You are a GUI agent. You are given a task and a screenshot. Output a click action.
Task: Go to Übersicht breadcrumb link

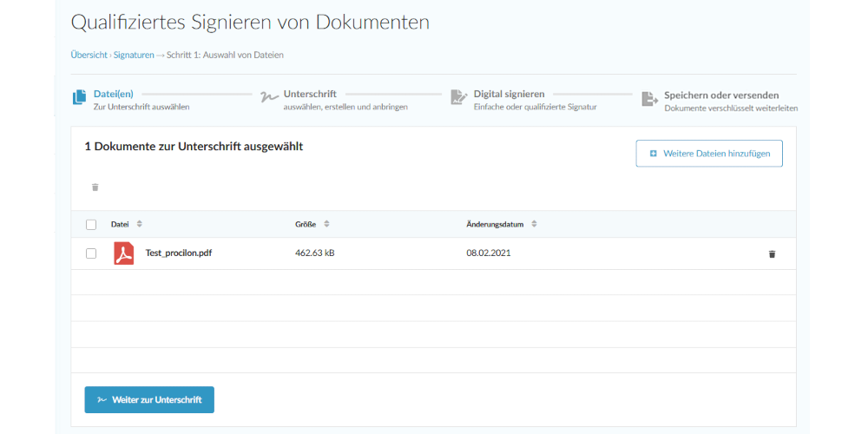89,56
